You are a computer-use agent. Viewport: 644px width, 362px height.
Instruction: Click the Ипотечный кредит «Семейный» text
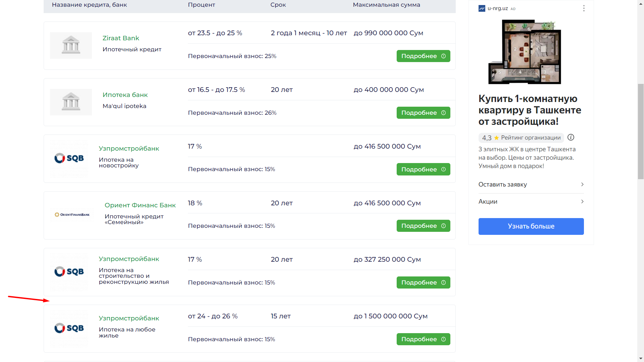point(134,219)
